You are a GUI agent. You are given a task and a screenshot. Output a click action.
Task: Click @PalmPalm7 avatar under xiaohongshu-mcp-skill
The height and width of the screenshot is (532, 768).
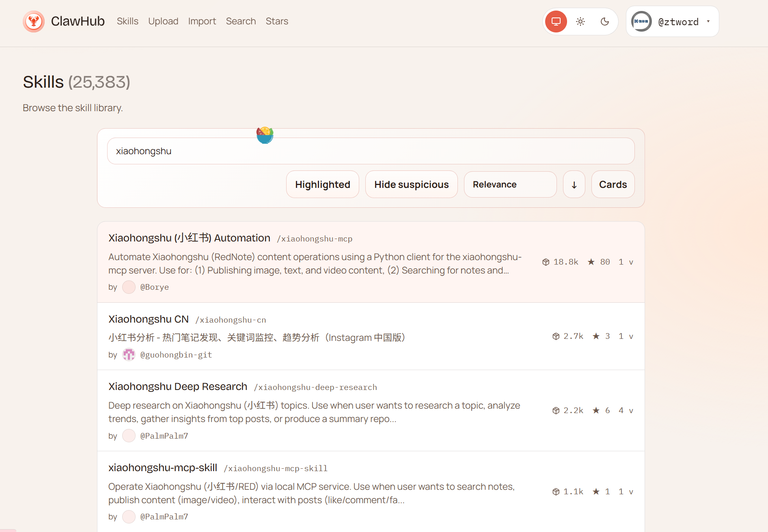pos(129,517)
